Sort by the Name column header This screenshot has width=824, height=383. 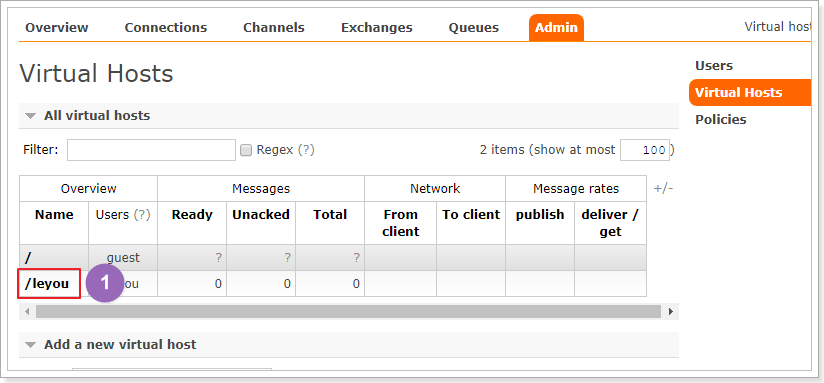pos(54,214)
